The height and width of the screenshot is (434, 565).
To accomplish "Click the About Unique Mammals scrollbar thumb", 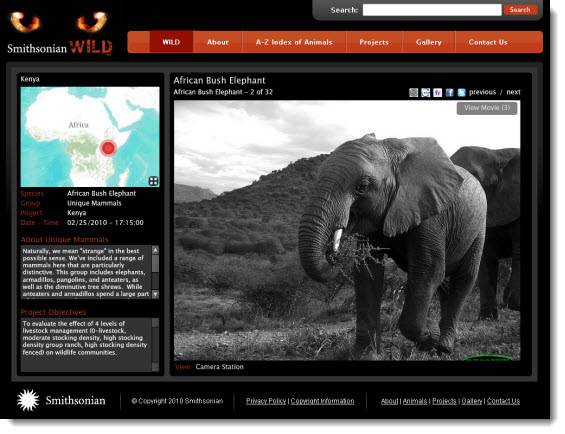I will 155,264.
